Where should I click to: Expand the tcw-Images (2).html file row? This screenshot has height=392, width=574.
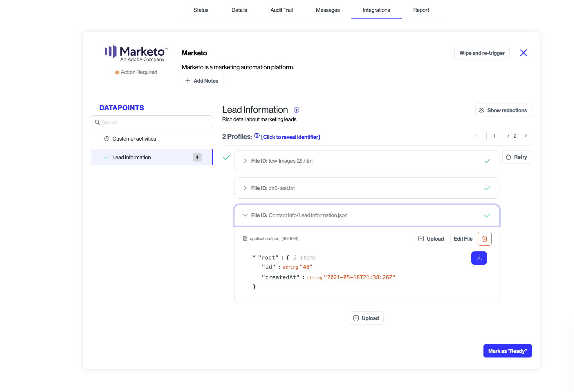tap(246, 161)
